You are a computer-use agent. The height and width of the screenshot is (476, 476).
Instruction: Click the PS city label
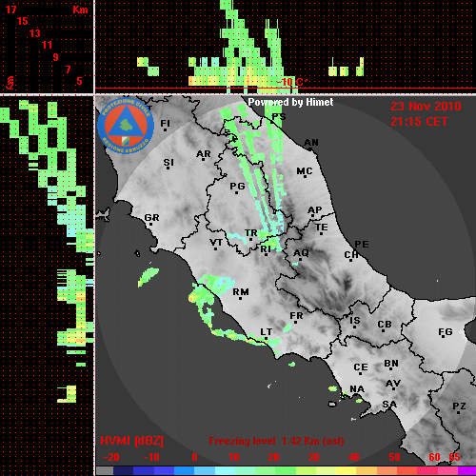coord(279,117)
